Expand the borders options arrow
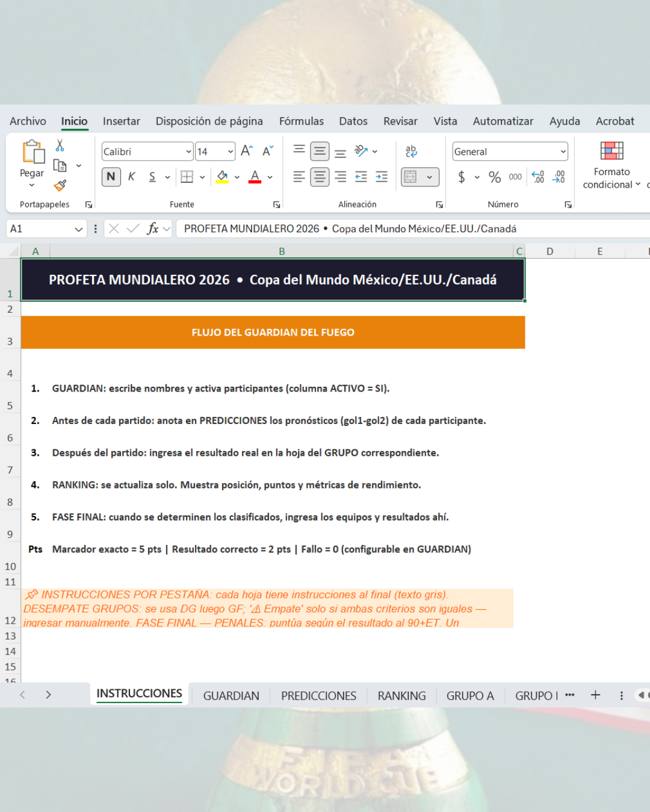Viewport: 650px width, 812px height. click(x=202, y=177)
